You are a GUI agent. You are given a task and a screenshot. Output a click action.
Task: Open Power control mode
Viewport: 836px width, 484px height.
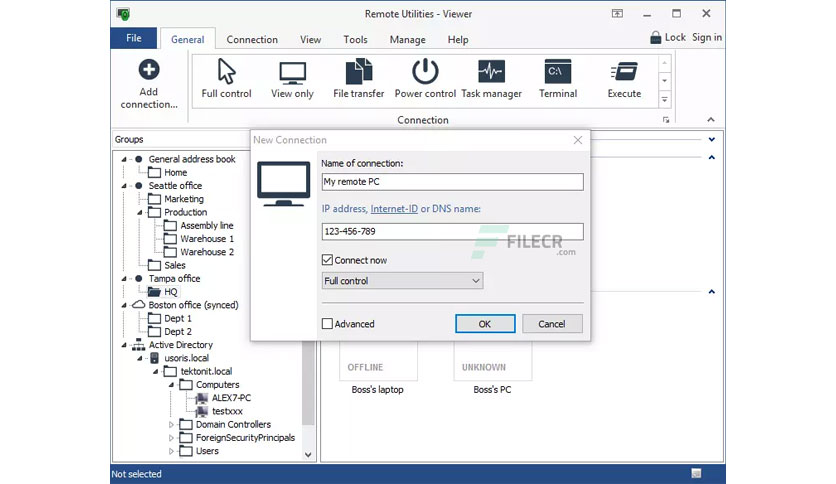coord(425,71)
